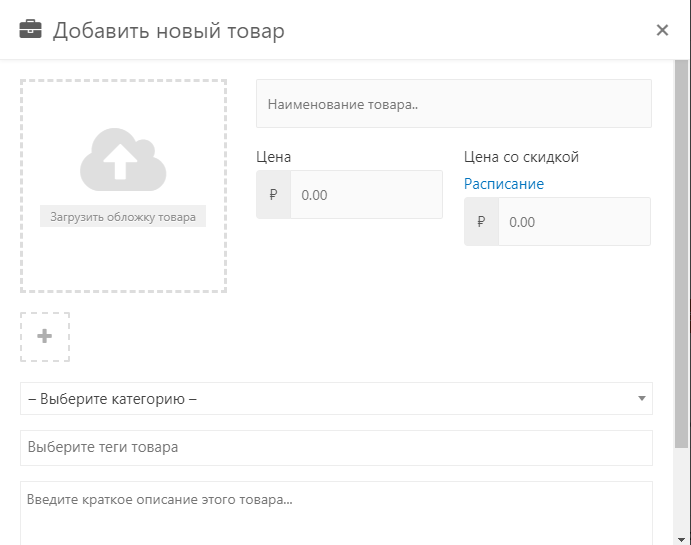Click the vertical scrollbar of the dialog
The image size is (691, 545).
(682, 250)
